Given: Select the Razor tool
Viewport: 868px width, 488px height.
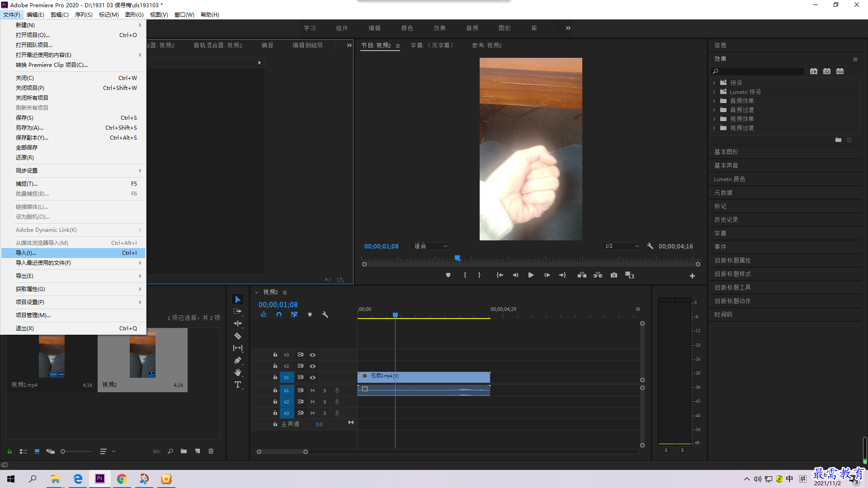Looking at the screenshot, I should (x=238, y=336).
